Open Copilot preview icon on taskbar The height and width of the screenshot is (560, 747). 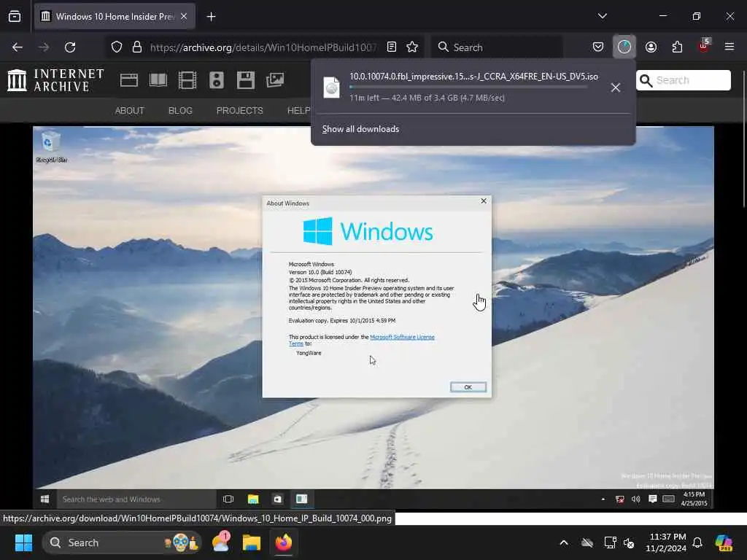724,542
